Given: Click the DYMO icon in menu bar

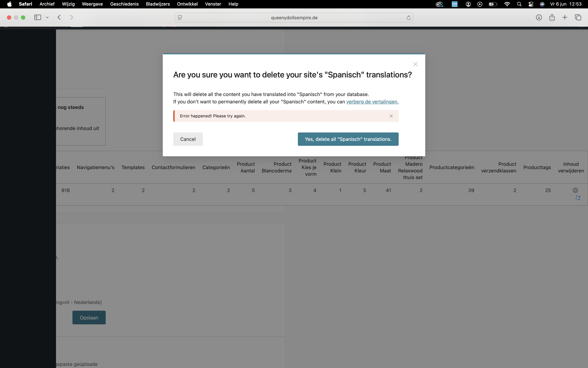Looking at the screenshot, I should pyautogui.click(x=455, y=4).
